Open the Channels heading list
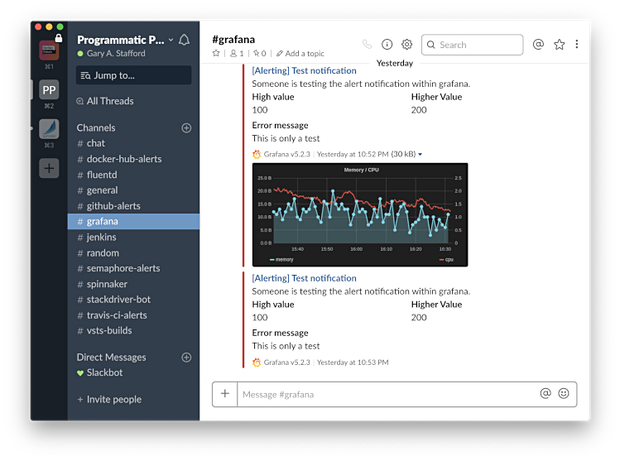Viewport: 620px width, 461px height. coord(96,128)
